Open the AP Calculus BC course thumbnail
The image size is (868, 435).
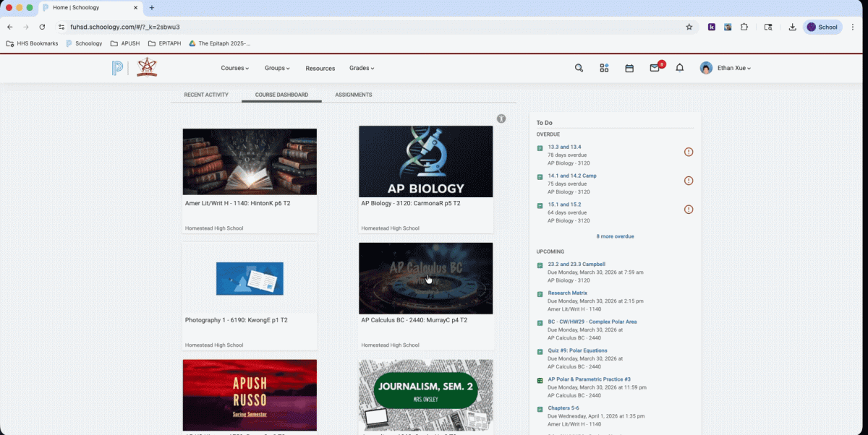[x=425, y=278]
